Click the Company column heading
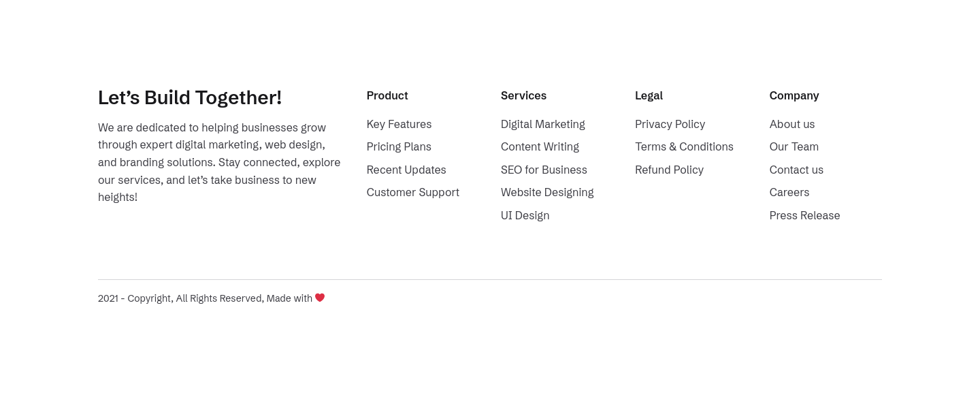Viewport: 980px width, 393px height. [x=794, y=95]
